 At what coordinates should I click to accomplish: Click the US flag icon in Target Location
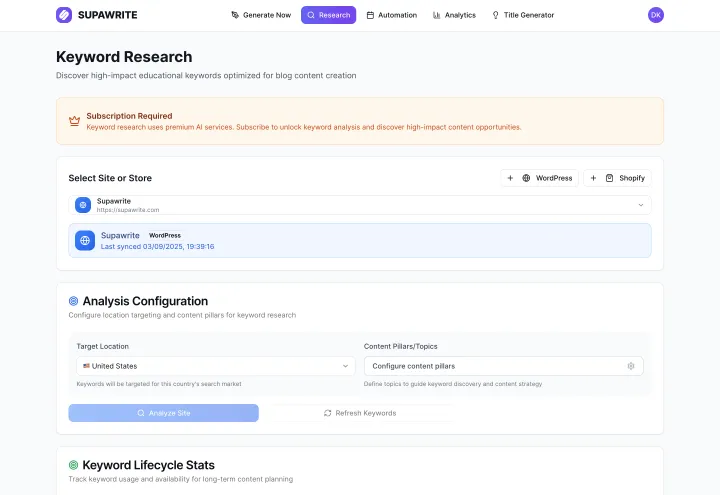[x=86, y=366]
